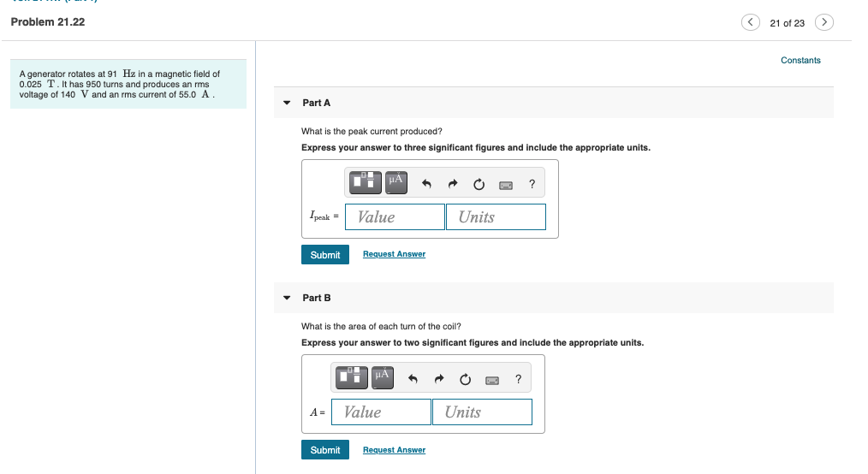
Task: Open templates tool in Part B toolbar
Action: 352,378
